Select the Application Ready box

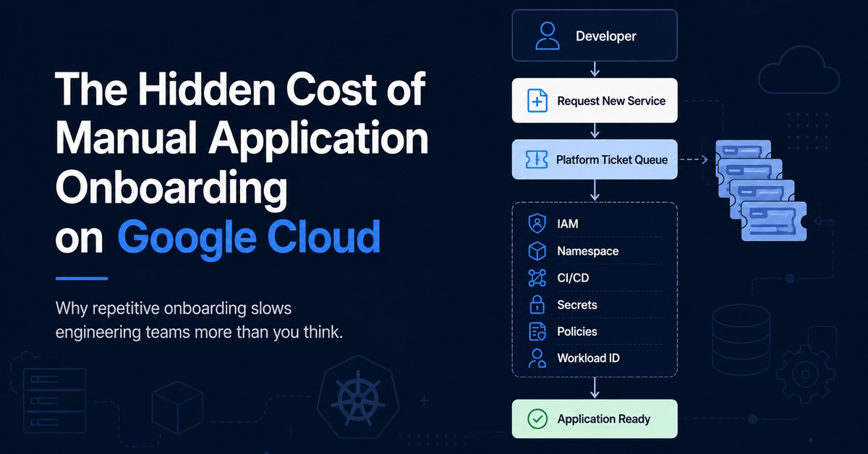(x=595, y=419)
